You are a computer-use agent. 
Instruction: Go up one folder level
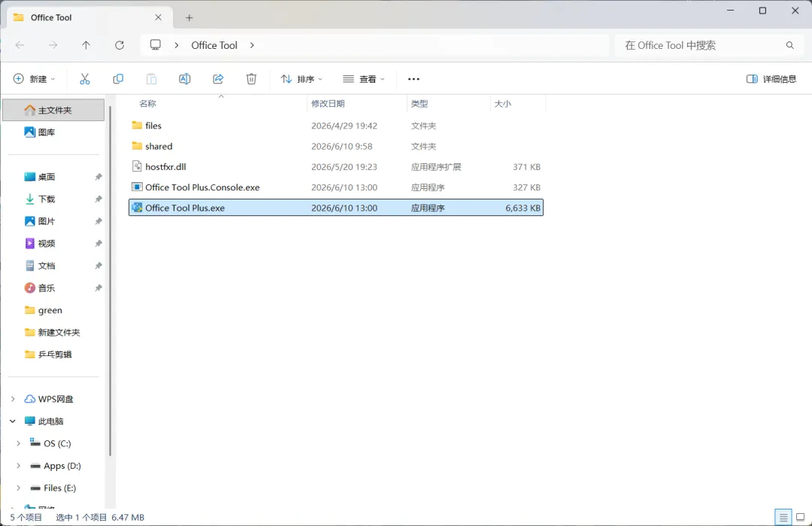86,45
